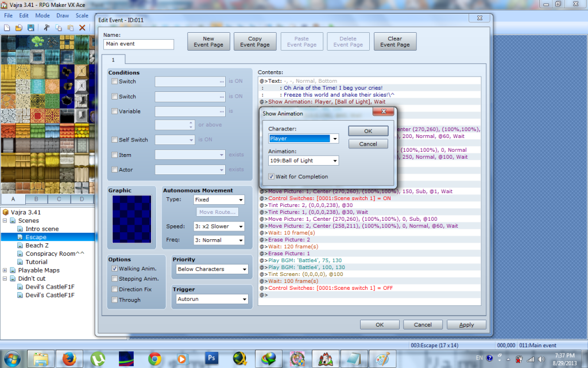The image size is (588, 368).
Task: Open the Freq dropdown showing Normal
Action: point(219,240)
